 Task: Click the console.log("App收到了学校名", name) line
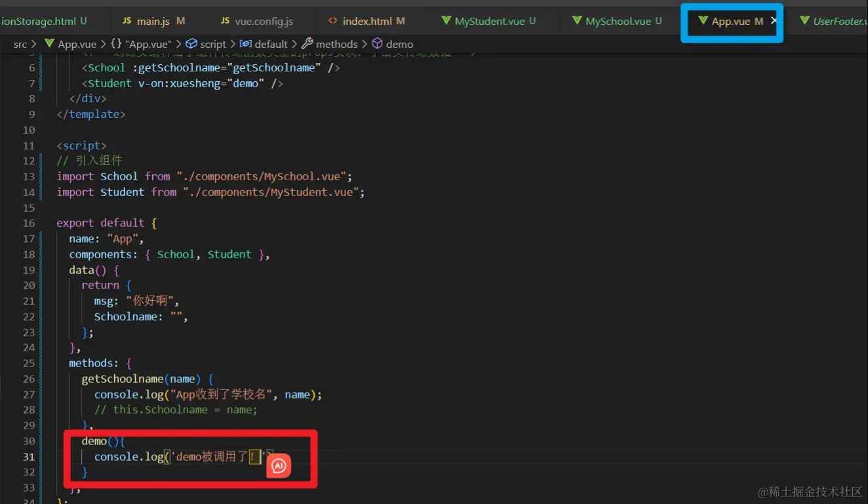click(208, 395)
